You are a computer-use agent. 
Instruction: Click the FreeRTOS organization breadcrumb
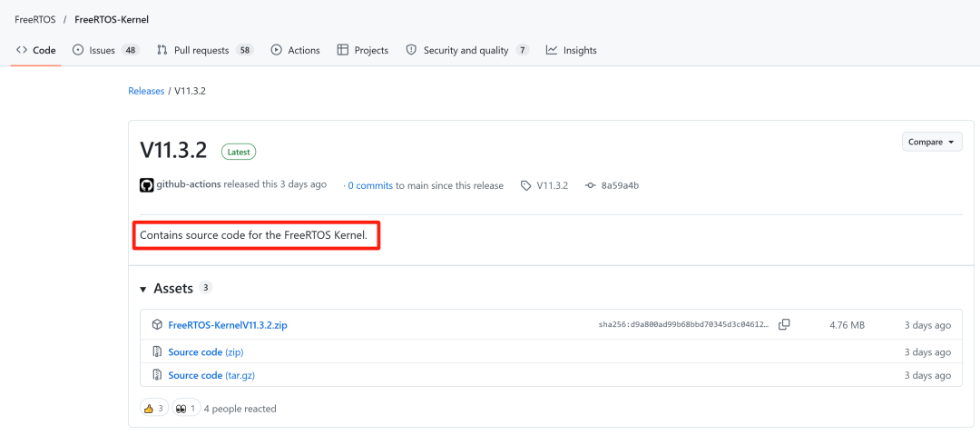(x=35, y=19)
